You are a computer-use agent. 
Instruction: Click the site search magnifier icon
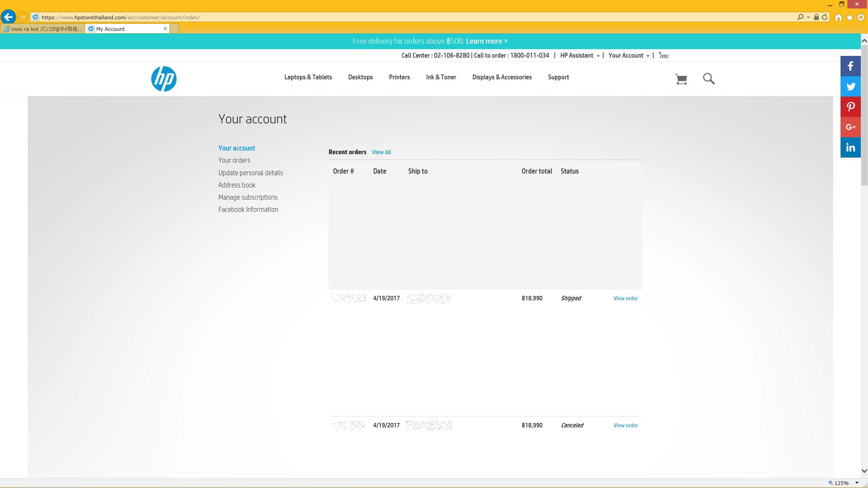coord(709,79)
